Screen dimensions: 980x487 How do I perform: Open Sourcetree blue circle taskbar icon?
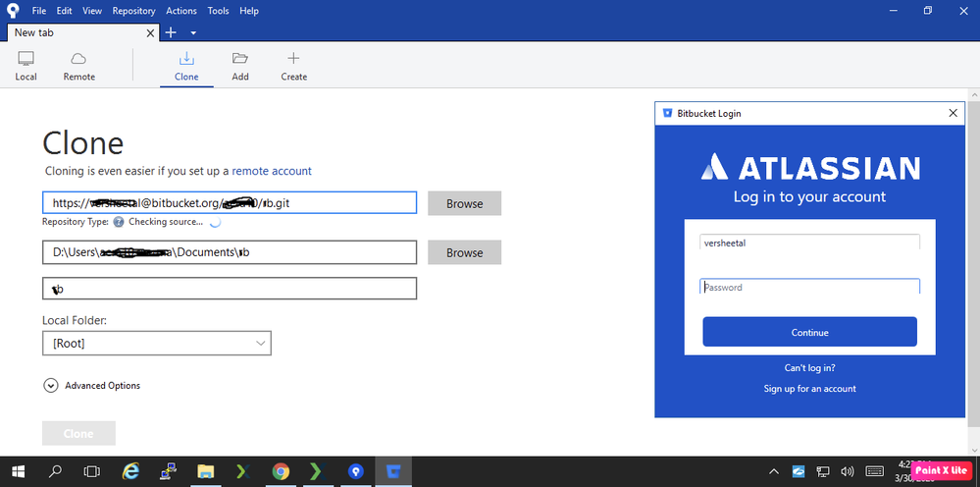tap(356, 471)
